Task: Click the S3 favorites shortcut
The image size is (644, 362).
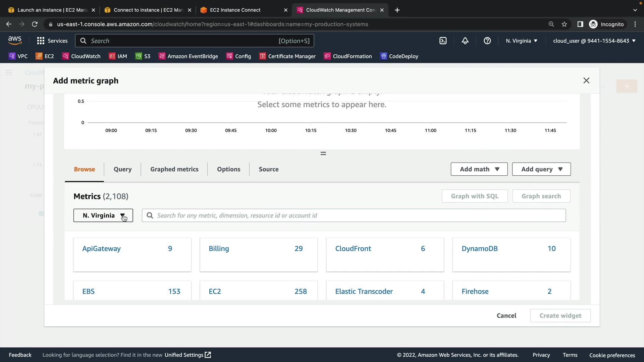Action: click(143, 56)
